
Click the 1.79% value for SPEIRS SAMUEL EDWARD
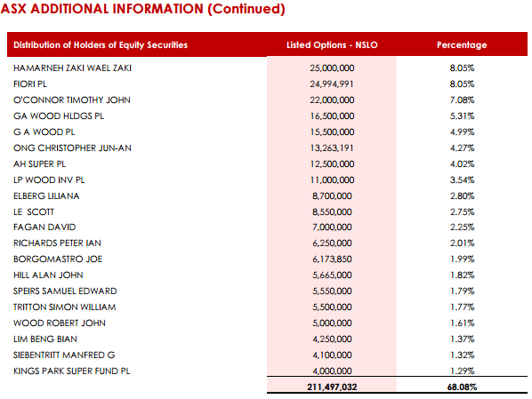(462, 291)
